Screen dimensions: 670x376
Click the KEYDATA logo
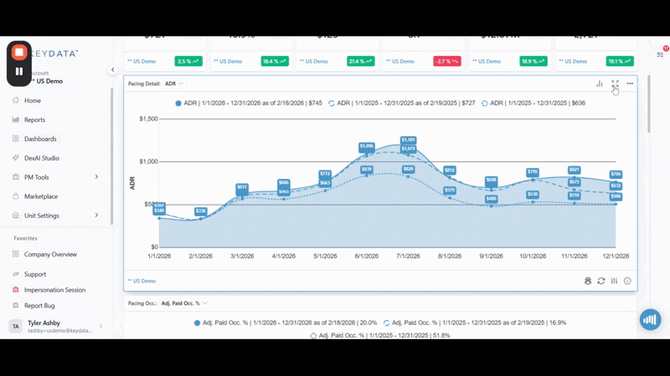coord(54,54)
